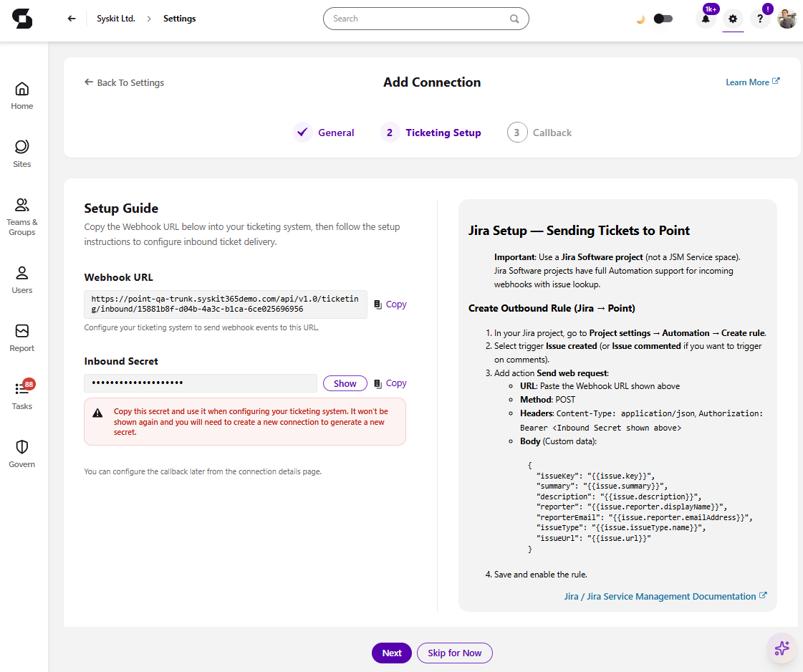Click 'Jira Setup — Sending Tickets to Point' heading
The image size is (803, 672).
[x=580, y=231]
